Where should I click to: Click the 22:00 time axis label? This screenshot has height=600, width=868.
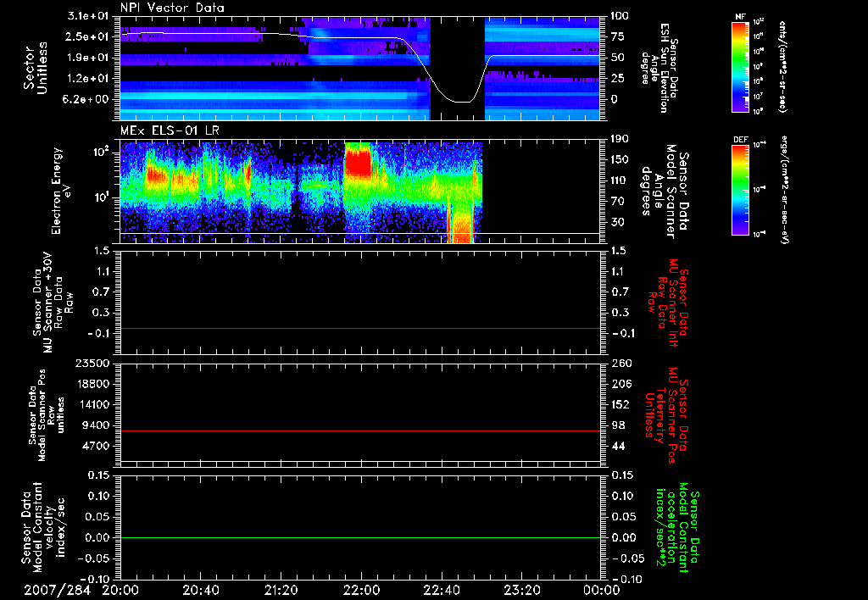click(x=361, y=590)
